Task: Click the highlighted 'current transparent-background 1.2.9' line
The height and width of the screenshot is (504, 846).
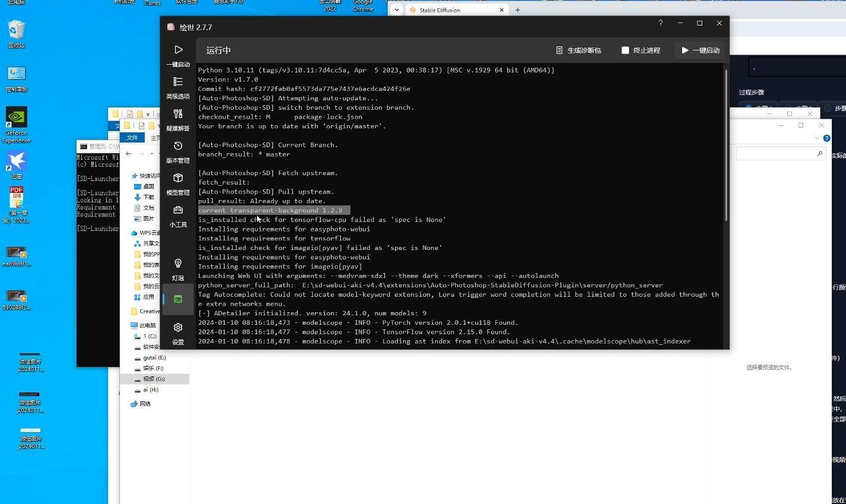Action: [x=274, y=210]
